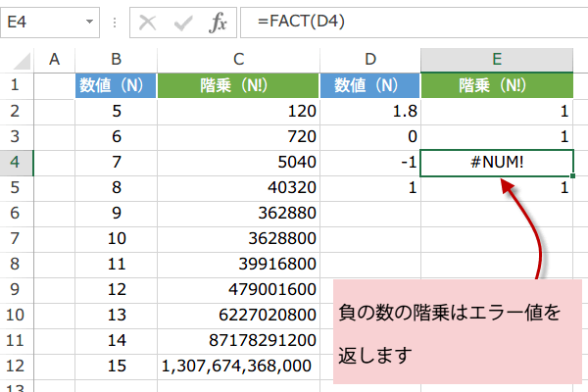Click cell B2 with value 5

(x=116, y=112)
